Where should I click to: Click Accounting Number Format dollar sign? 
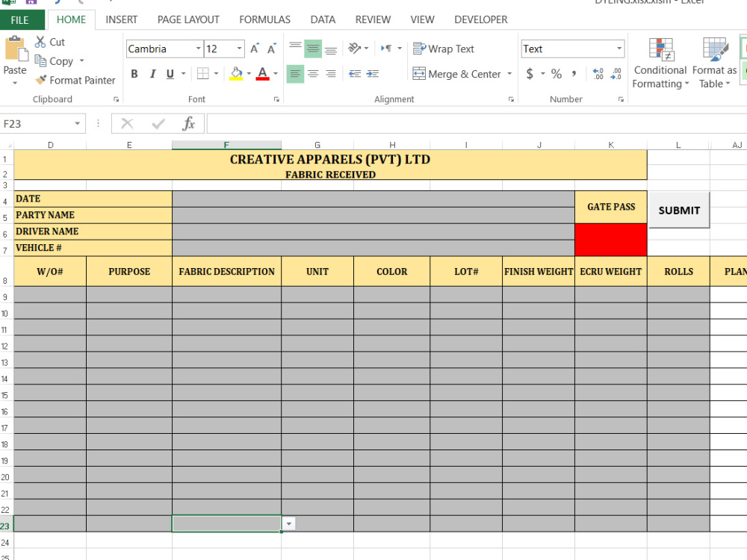pos(530,74)
